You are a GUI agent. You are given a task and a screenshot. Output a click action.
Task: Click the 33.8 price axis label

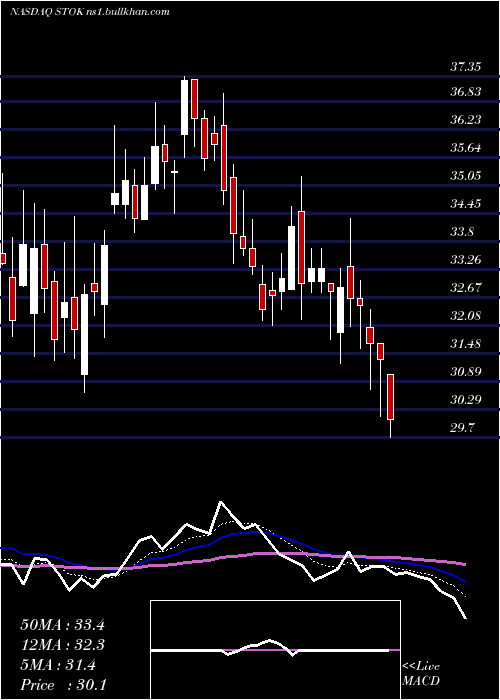462,232
